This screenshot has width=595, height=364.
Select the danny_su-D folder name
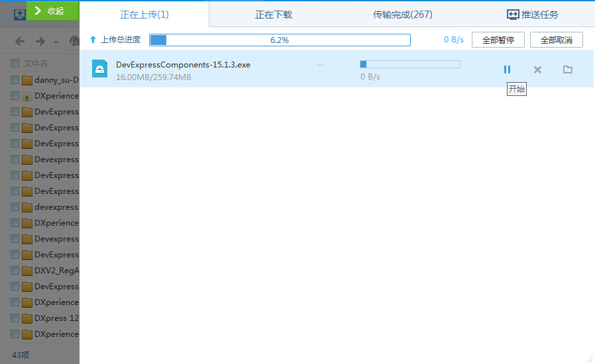[x=56, y=80]
